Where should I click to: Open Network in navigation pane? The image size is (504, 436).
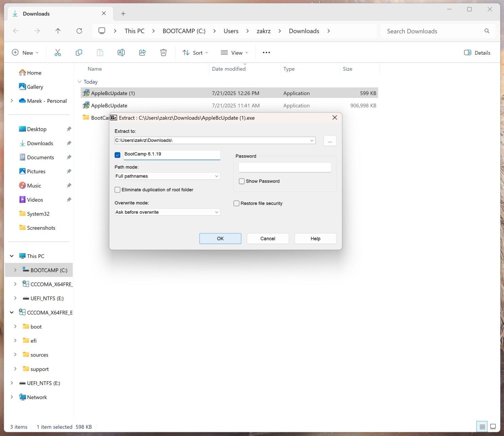pos(33,397)
